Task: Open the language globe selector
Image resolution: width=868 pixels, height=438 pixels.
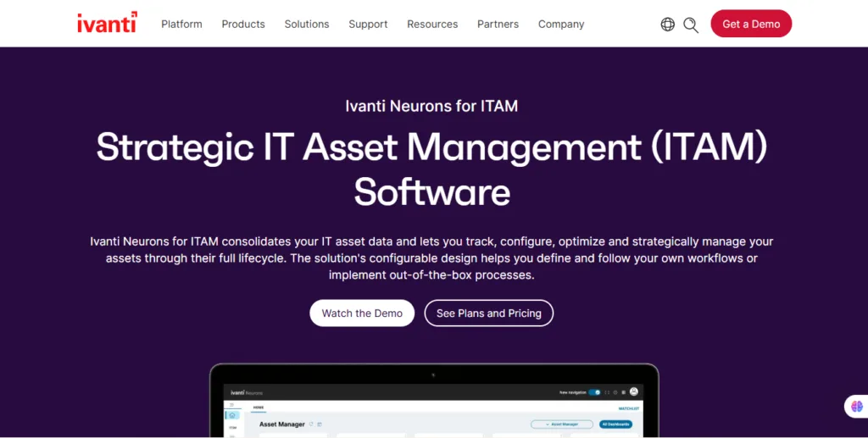Action: click(668, 25)
